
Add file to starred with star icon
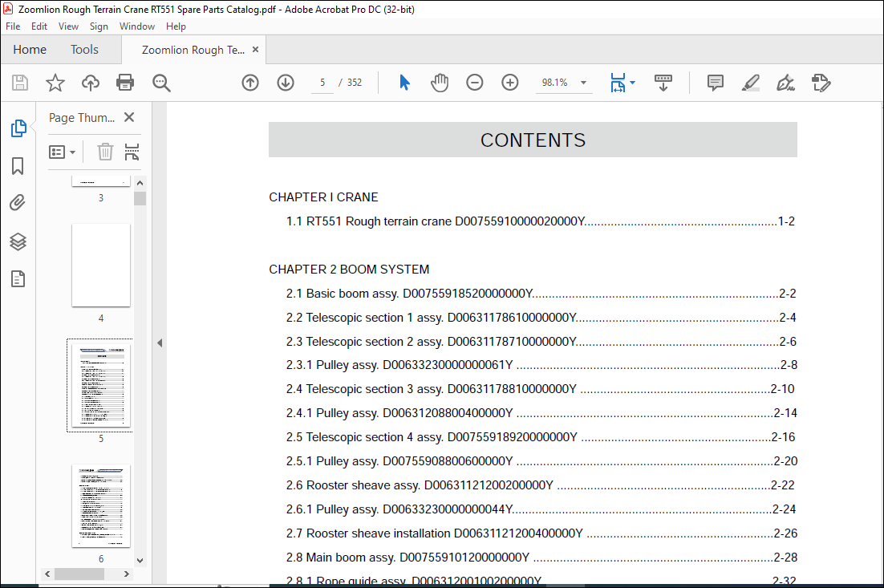55,83
